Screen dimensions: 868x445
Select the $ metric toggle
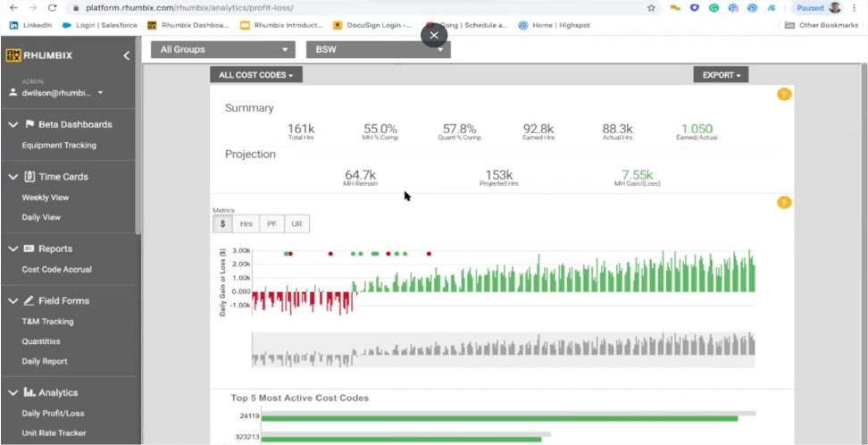pyautogui.click(x=222, y=224)
